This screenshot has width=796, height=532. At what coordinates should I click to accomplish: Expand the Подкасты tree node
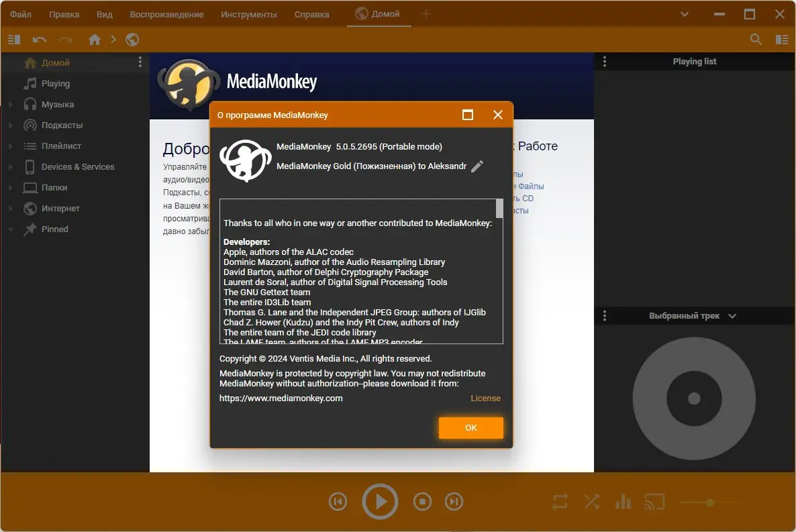(x=10, y=125)
